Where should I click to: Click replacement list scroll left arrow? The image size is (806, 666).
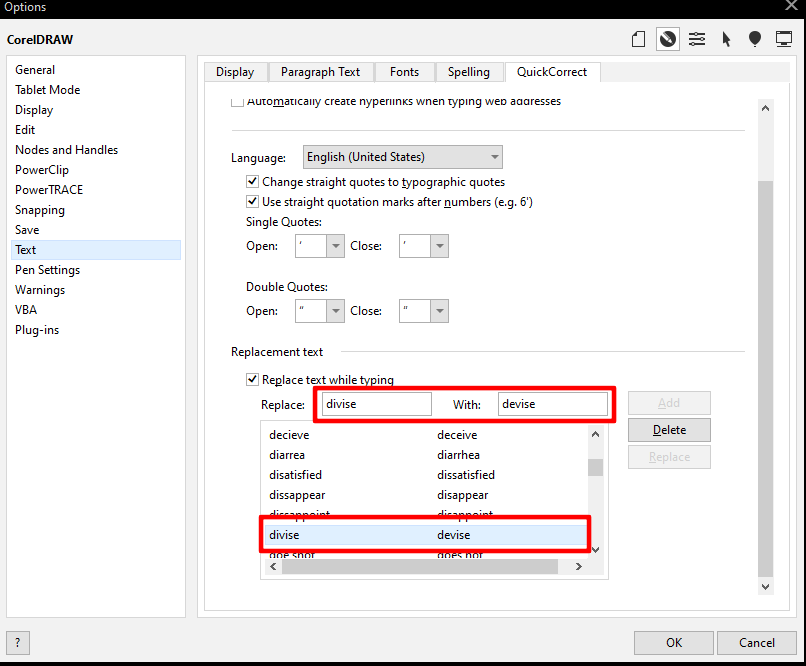pos(273,566)
